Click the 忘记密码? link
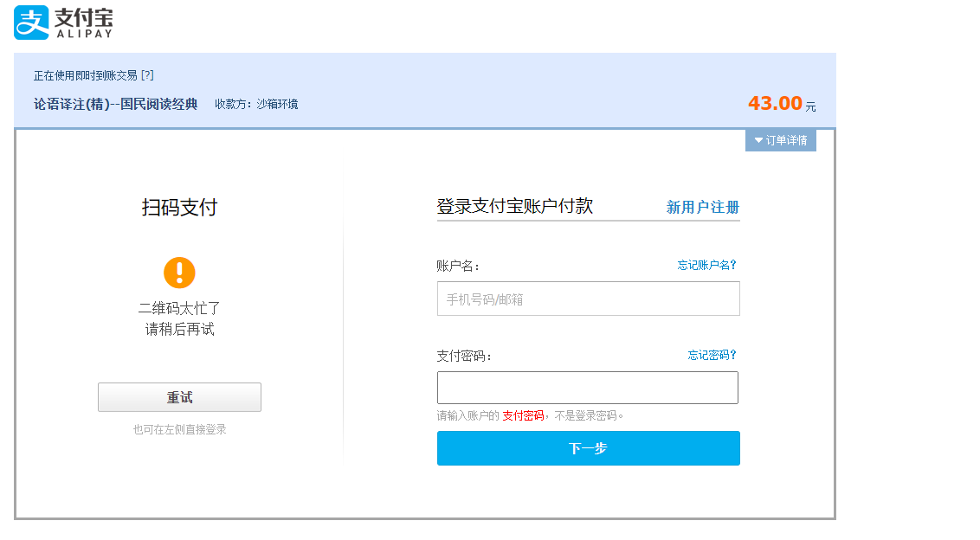 pos(712,355)
